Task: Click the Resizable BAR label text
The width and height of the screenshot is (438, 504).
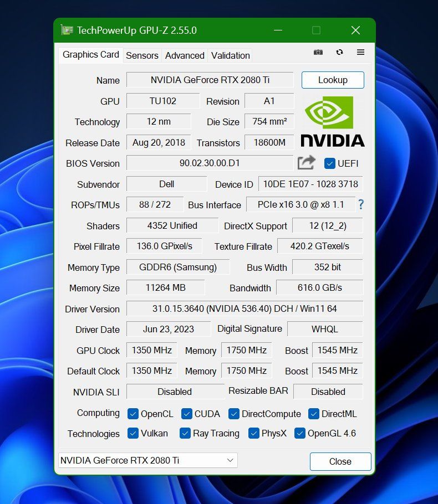Action: pyautogui.click(x=258, y=390)
